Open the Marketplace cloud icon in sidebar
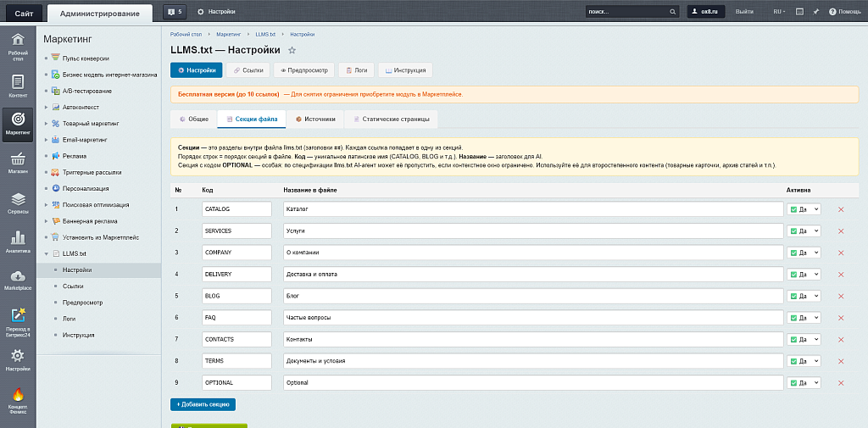The image size is (868, 428). pyautogui.click(x=18, y=280)
